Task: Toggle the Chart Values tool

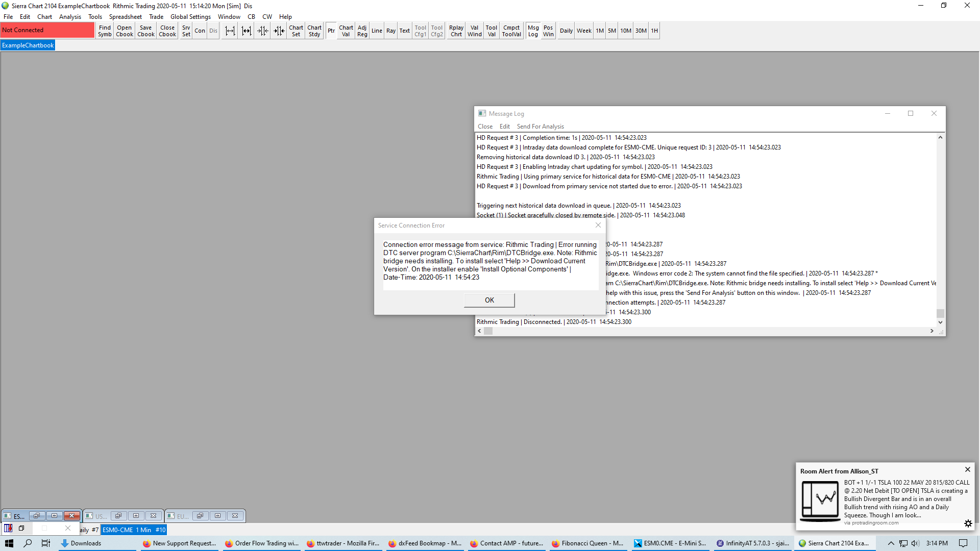Action: coord(346,31)
